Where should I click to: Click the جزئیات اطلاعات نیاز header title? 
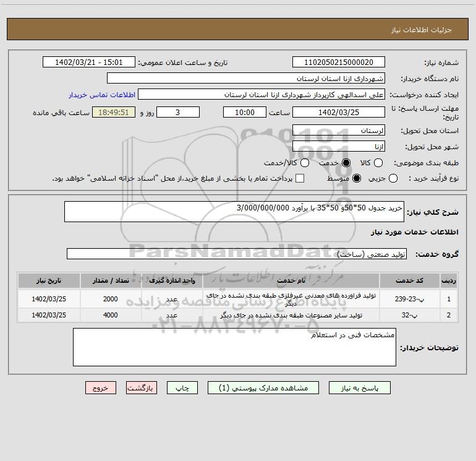pos(421,30)
